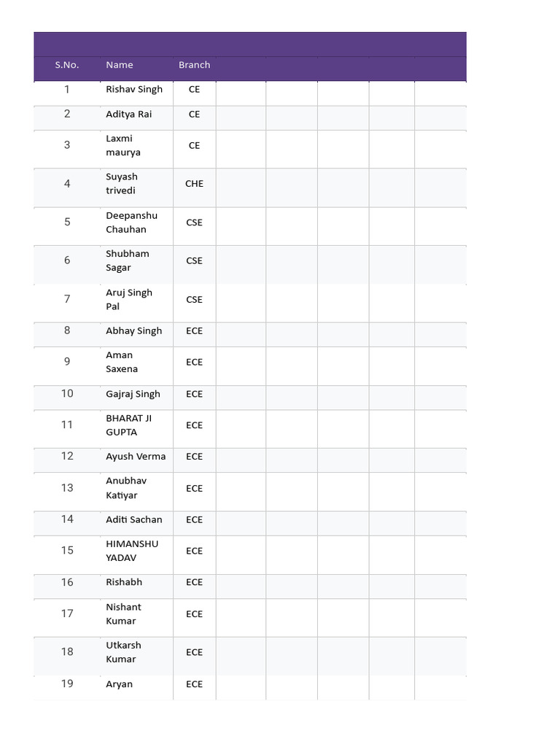Click the Laxmi maurya name cell
560x747 pixels.
click(x=123, y=145)
